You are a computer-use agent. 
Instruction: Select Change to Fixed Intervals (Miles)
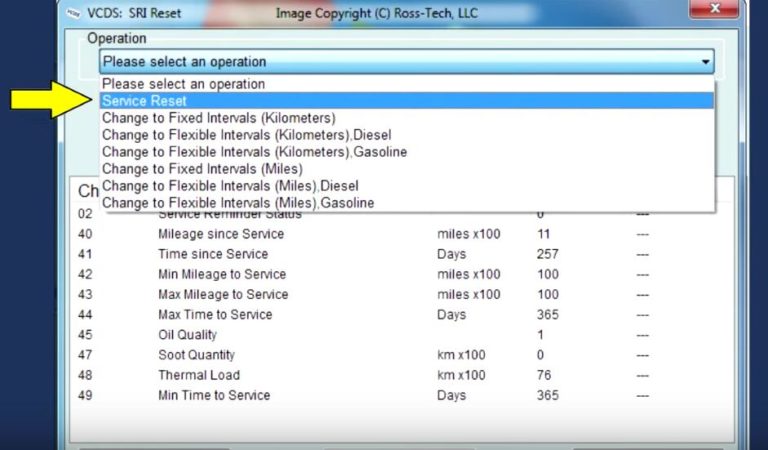[x=407, y=169]
